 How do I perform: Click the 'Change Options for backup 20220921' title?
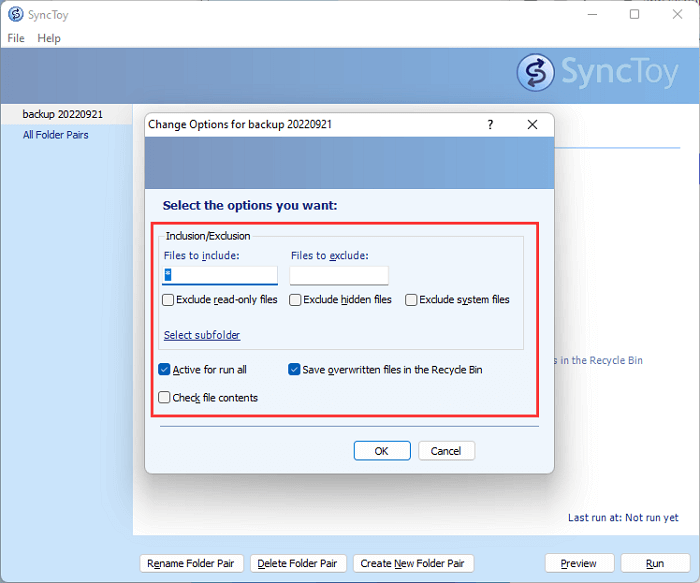240,124
